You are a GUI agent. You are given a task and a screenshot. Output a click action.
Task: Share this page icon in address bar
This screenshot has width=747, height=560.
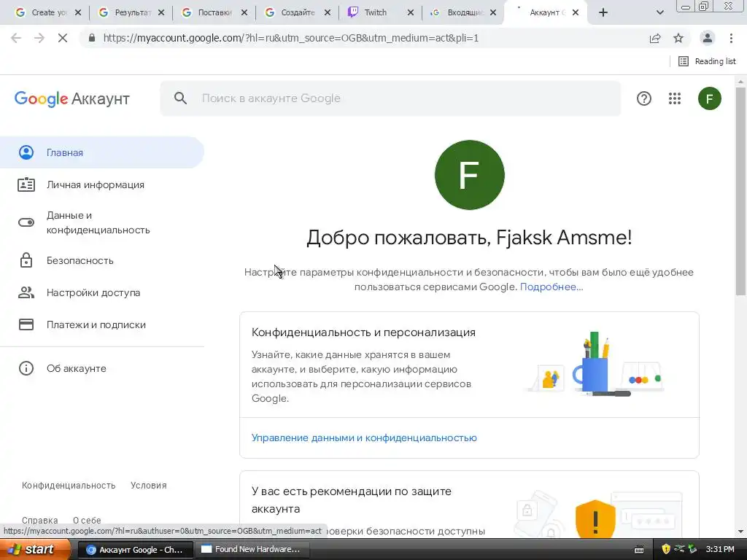[655, 38]
